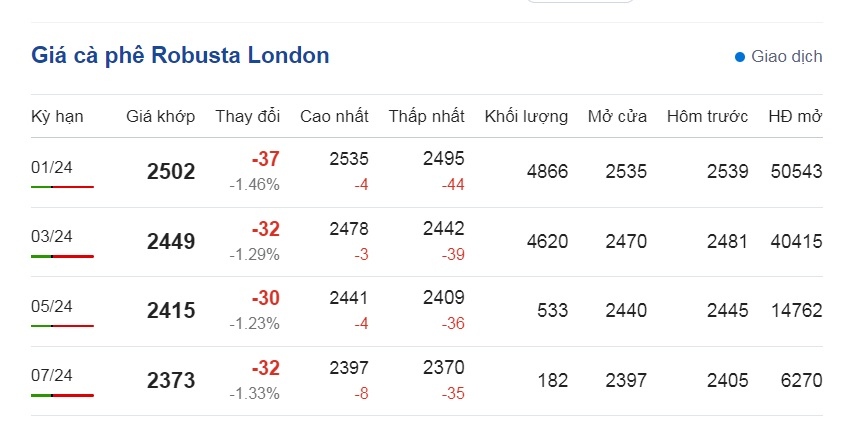Screen dimensions: 857x436
Task: Click the Cao nhất column header
Action: [334, 116]
